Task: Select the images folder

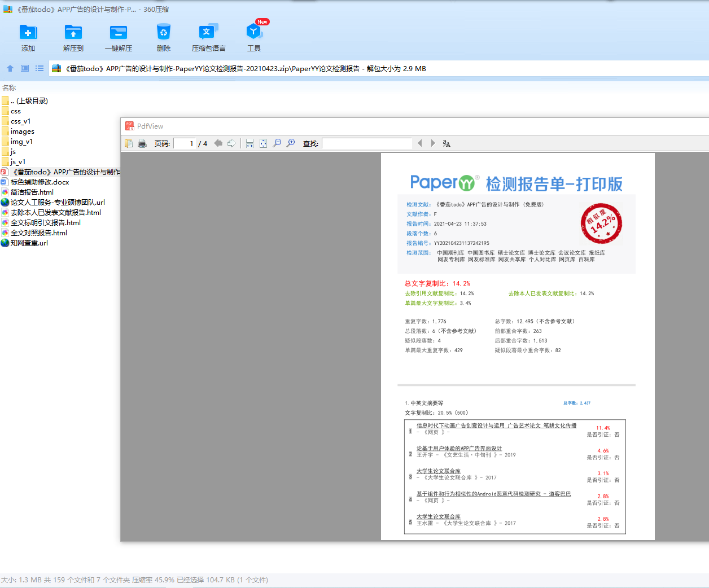Action: [18, 131]
